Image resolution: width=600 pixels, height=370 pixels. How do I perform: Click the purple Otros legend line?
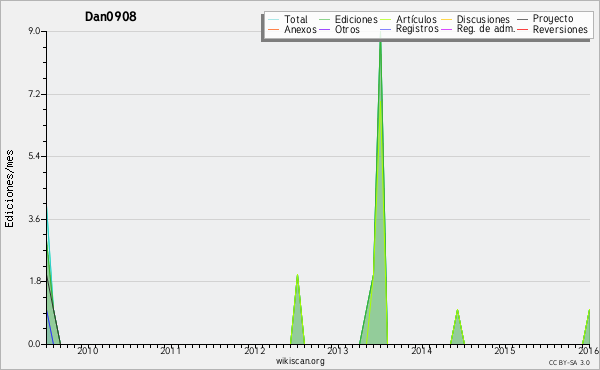click(x=324, y=29)
